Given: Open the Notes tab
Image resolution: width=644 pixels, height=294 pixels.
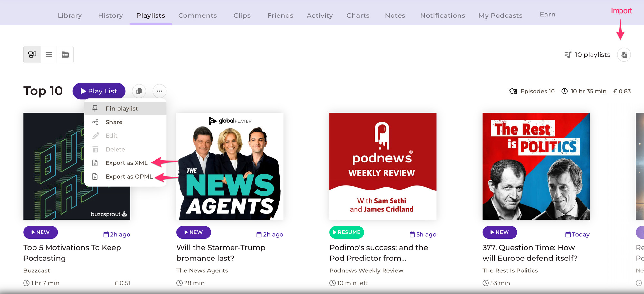Looking at the screenshot, I should (395, 15).
